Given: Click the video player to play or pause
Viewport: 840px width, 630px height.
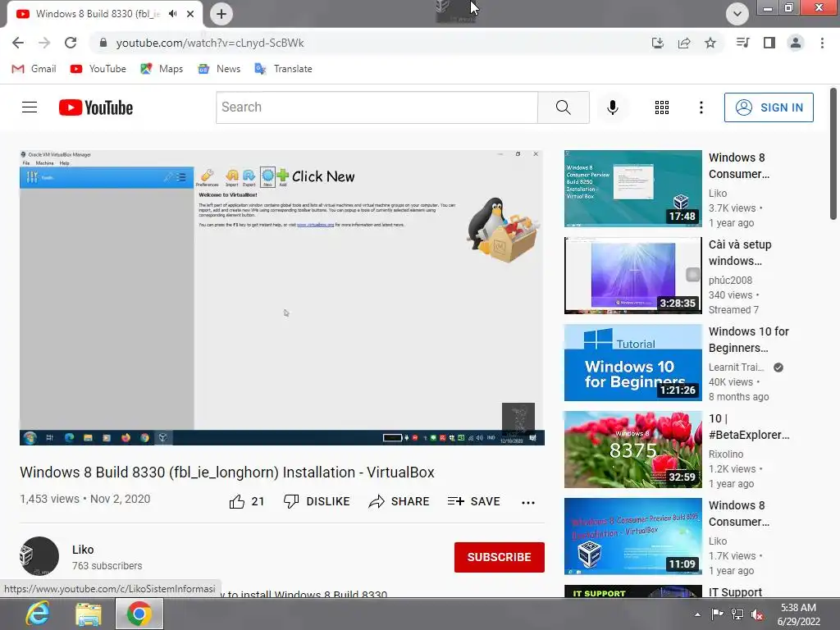Looking at the screenshot, I should tap(282, 297).
